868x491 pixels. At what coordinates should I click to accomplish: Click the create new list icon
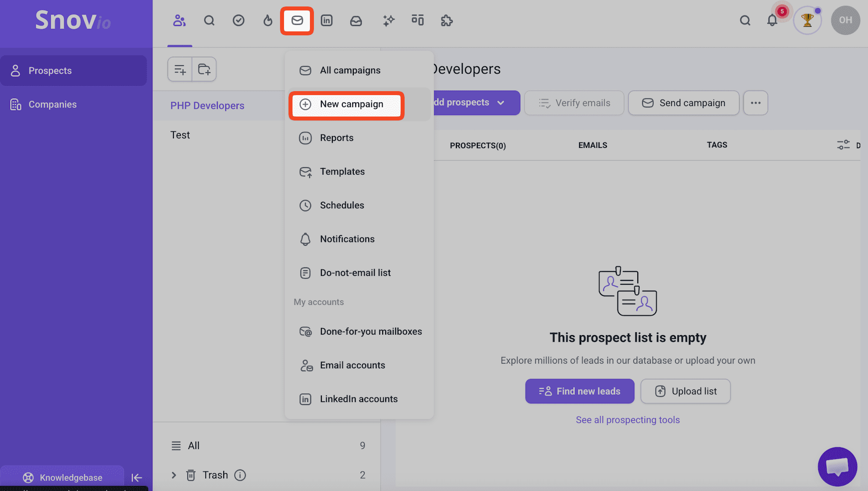click(180, 69)
